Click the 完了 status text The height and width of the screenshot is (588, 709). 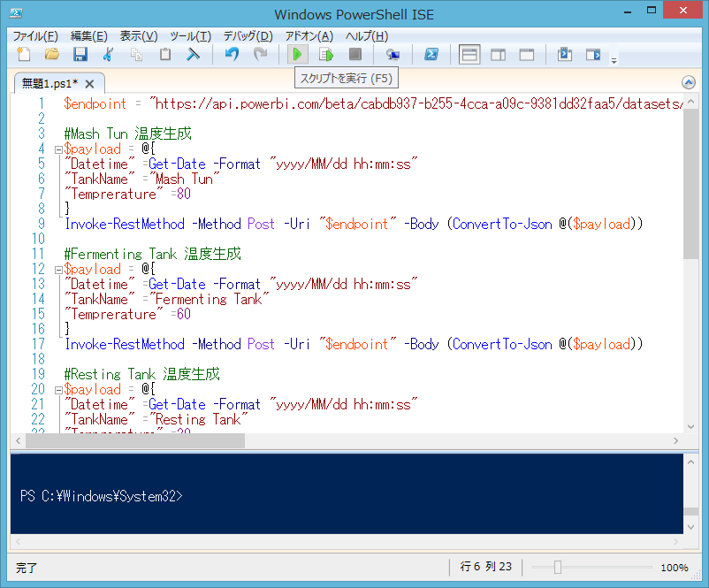[27, 568]
